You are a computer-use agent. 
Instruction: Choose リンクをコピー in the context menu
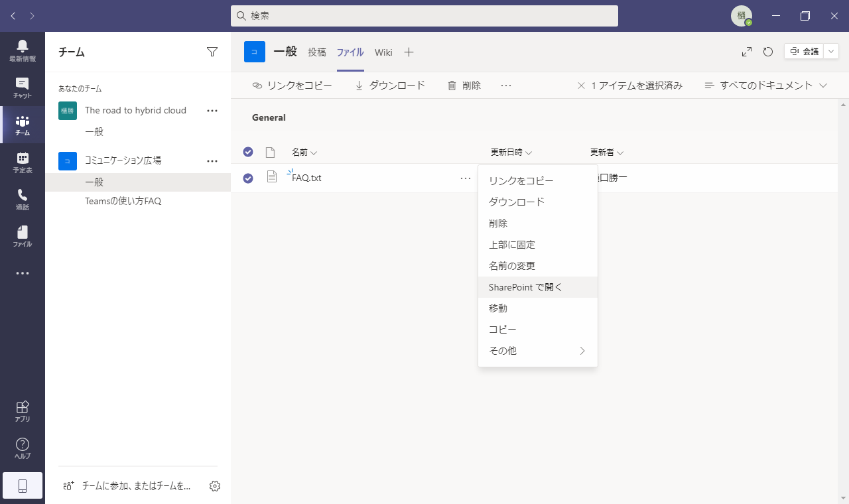pos(538,181)
